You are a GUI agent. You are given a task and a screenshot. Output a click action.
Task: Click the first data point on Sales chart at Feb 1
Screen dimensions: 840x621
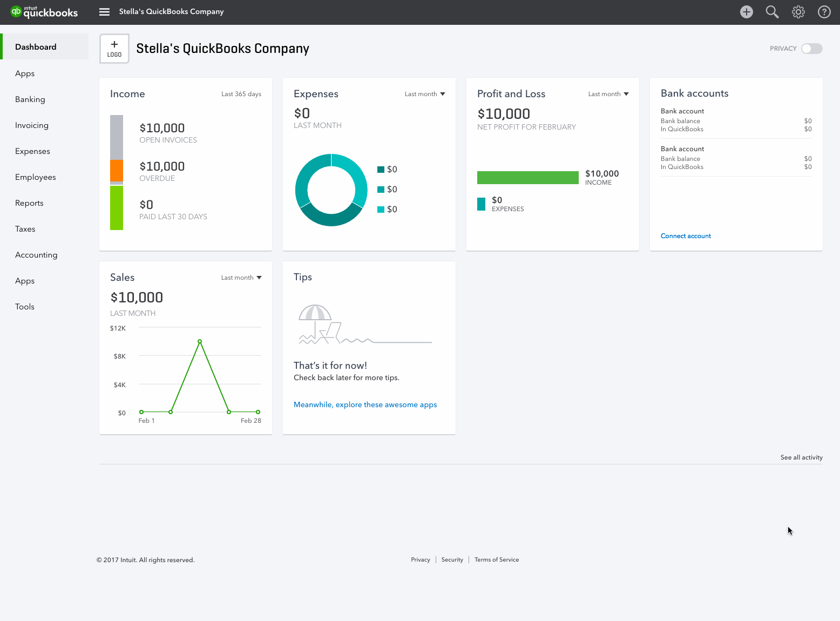click(x=141, y=412)
